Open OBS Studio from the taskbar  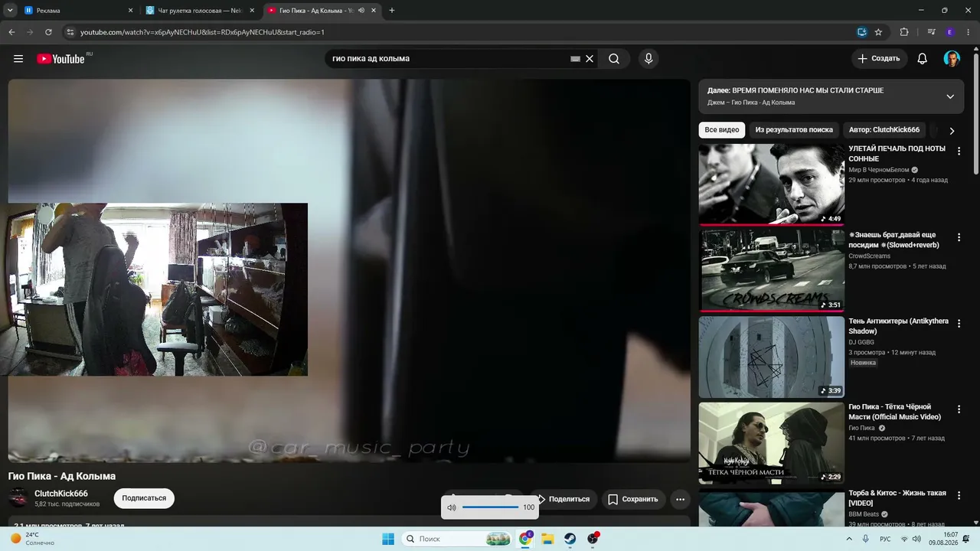593,539
